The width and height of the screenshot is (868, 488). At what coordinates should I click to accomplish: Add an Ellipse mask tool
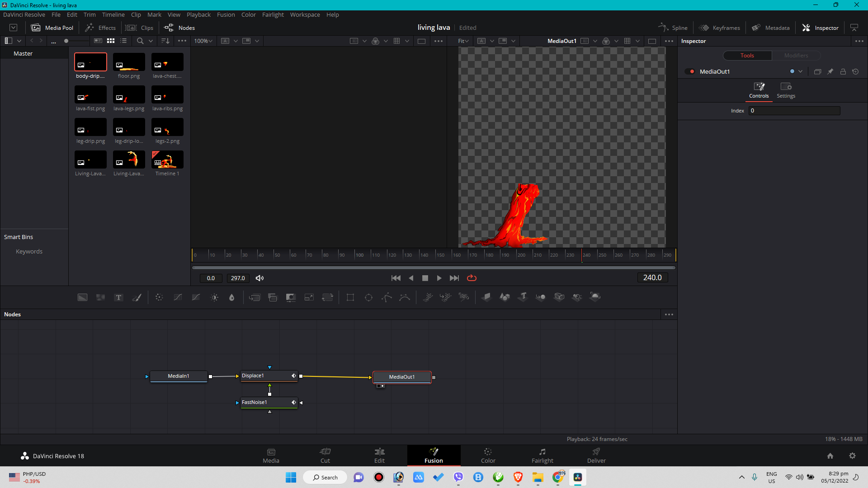point(368,297)
